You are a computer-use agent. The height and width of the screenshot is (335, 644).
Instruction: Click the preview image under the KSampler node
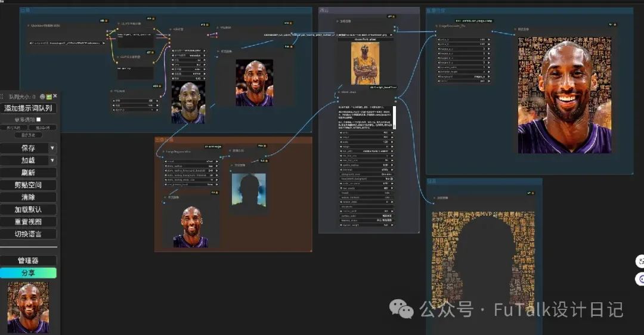pos(188,103)
